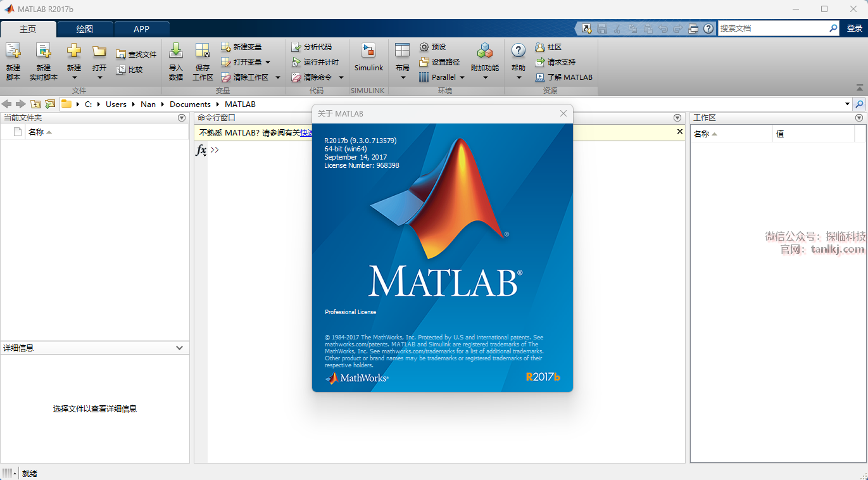Click the folder icon at address bar start
The width and height of the screenshot is (868, 480).
click(x=66, y=104)
